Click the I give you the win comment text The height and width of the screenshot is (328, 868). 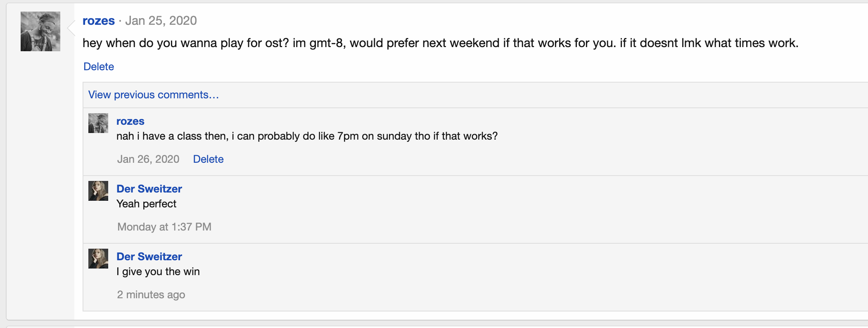158,271
